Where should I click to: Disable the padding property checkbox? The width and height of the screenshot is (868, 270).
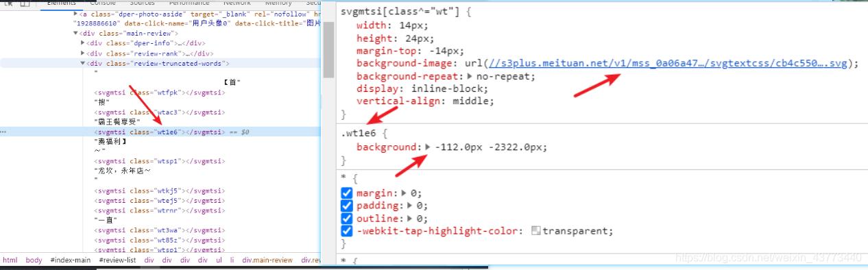(x=347, y=206)
